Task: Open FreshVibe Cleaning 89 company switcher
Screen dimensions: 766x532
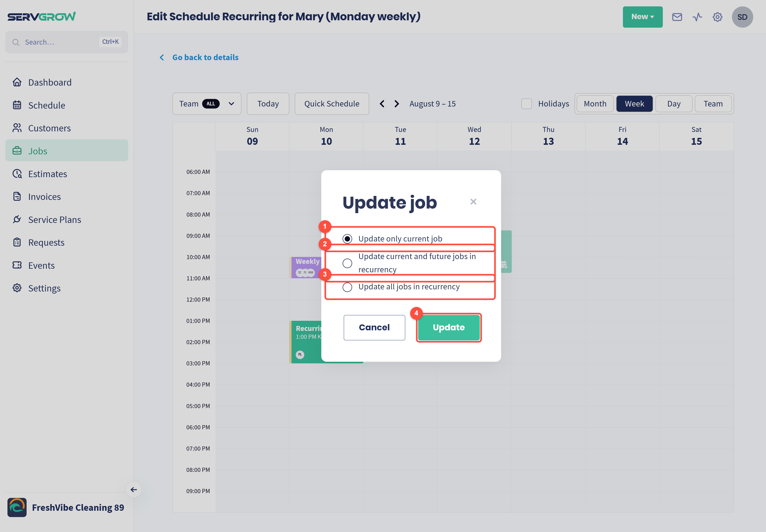Action: click(66, 507)
